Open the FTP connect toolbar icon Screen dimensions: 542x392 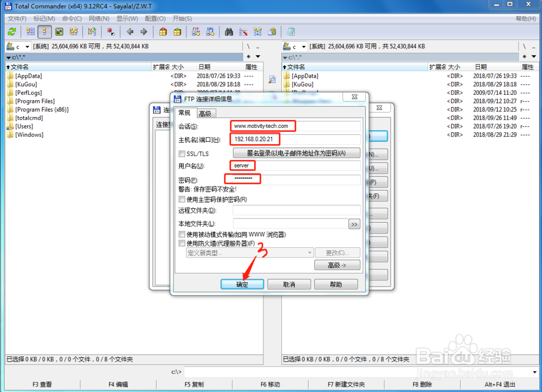pyautogui.click(x=196, y=32)
